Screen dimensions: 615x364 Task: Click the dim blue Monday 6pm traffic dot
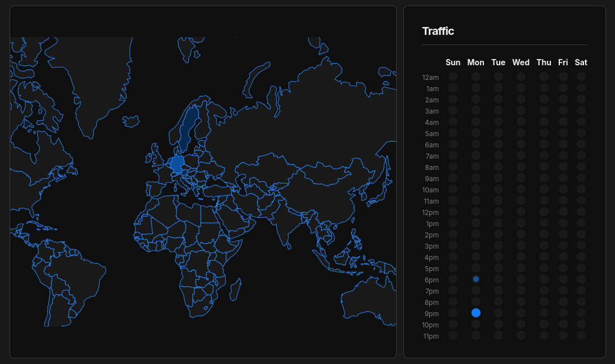pyautogui.click(x=476, y=279)
